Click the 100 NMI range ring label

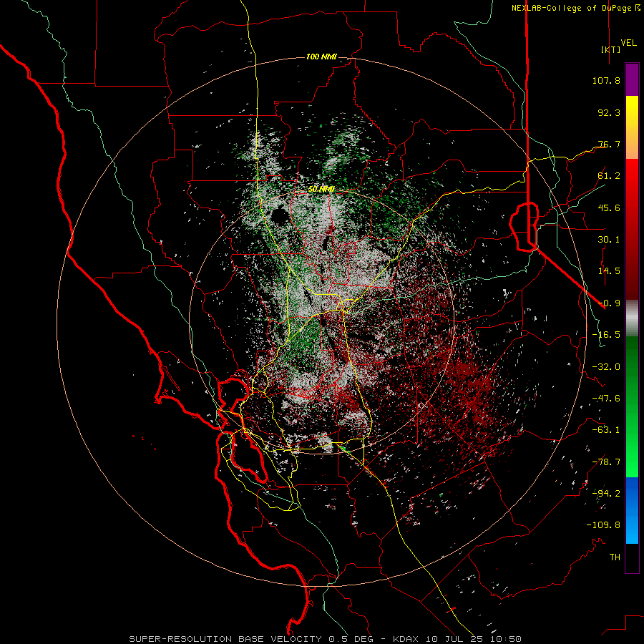click(x=321, y=57)
